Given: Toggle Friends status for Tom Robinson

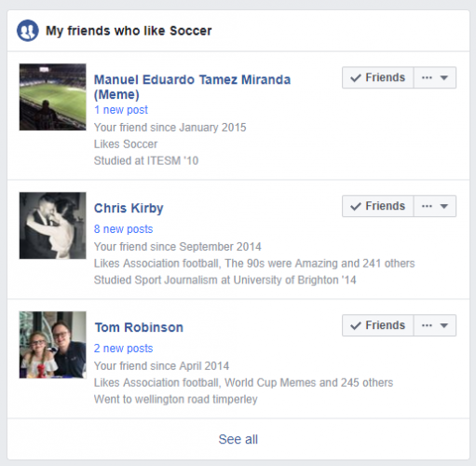Looking at the screenshot, I should pos(378,325).
